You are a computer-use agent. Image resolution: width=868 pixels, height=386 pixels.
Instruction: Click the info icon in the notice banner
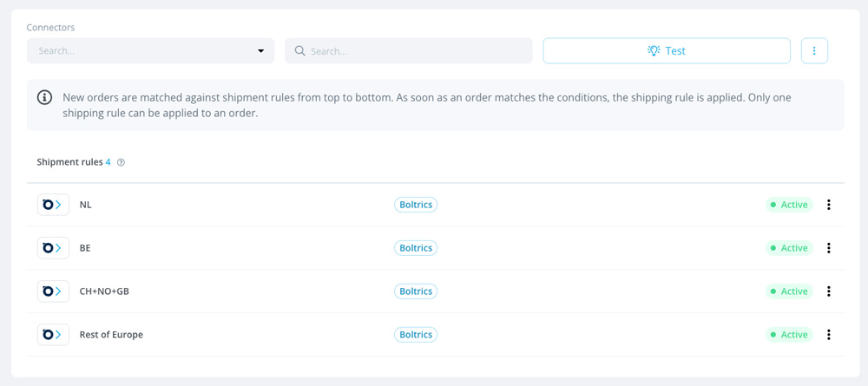point(45,98)
